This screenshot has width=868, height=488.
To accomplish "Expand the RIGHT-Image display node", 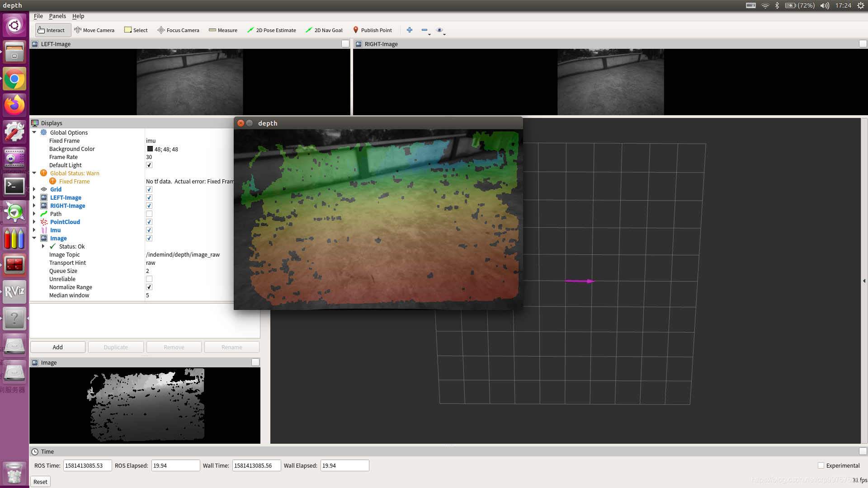I will [34, 206].
